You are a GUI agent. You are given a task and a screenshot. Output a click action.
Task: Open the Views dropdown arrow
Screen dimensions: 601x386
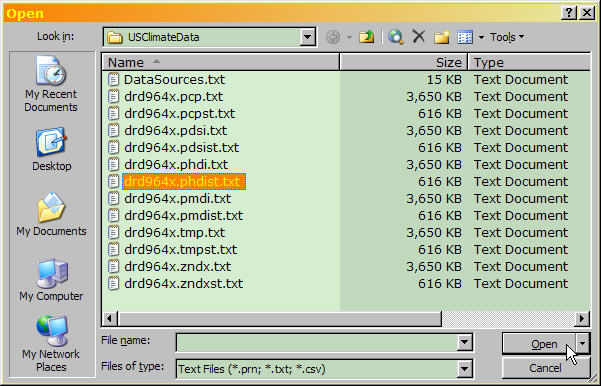pos(481,37)
